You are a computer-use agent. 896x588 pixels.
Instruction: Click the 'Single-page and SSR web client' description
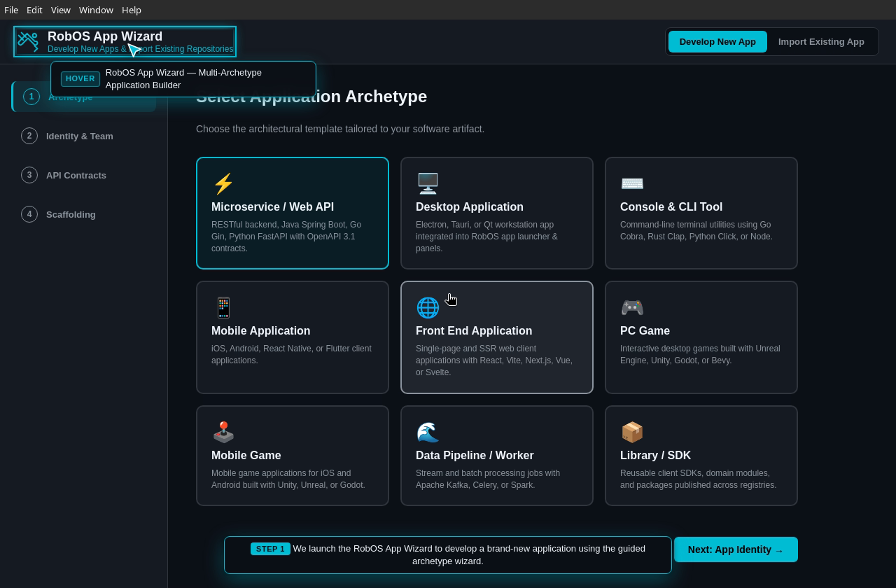pos(494,360)
